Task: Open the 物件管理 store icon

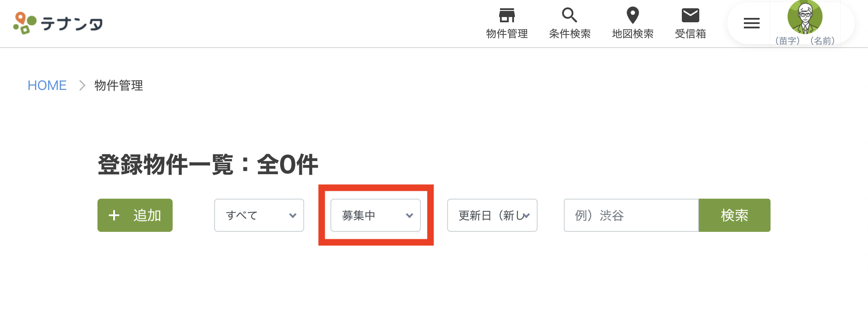Action: click(507, 15)
